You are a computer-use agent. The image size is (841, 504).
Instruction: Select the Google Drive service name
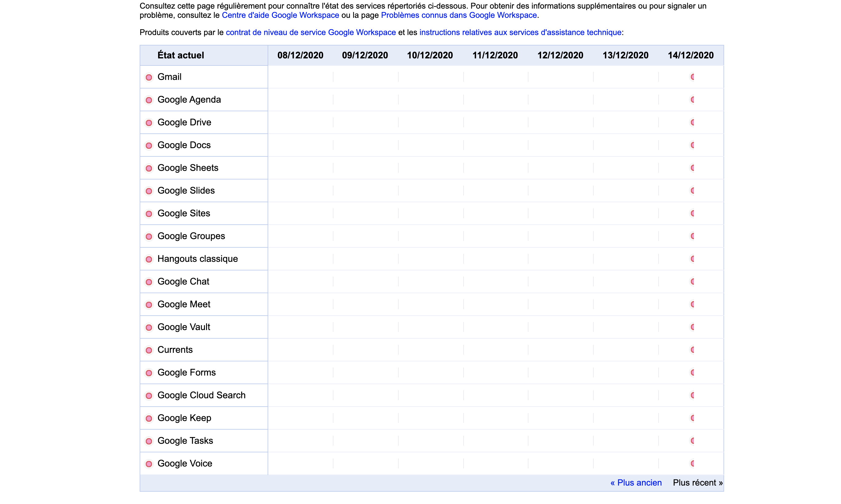184,123
